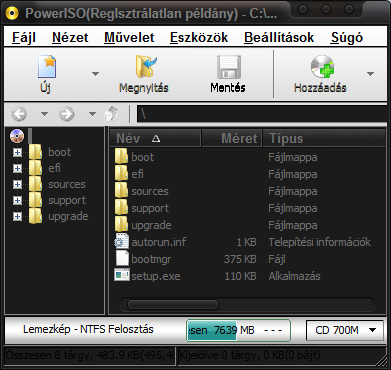The image size is (391, 370).
Task: Select sources folder in the tree
Action: [x=67, y=184]
